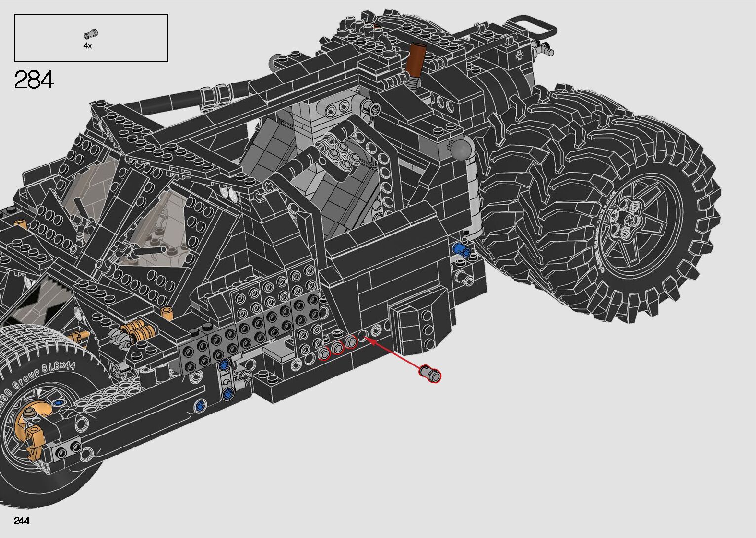Click the page number 244

click(x=22, y=521)
